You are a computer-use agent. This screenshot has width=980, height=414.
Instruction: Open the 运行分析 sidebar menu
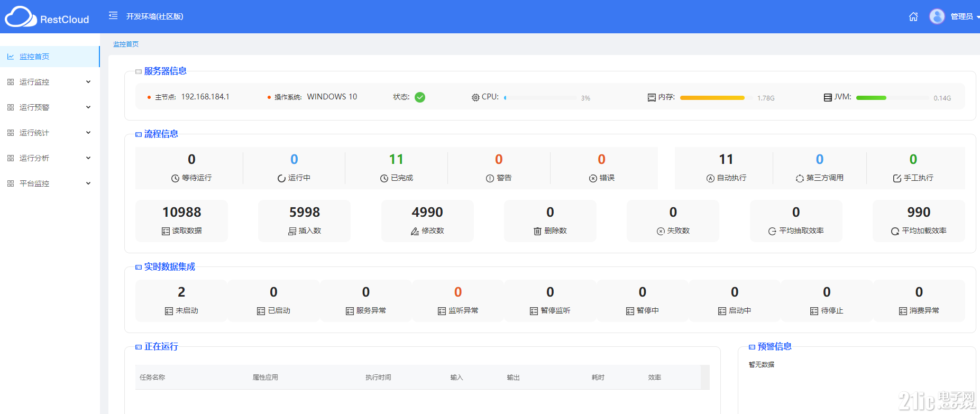[50, 158]
